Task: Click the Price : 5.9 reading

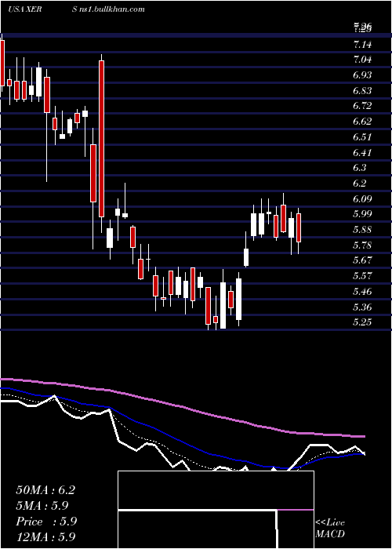Action: click(x=46, y=522)
